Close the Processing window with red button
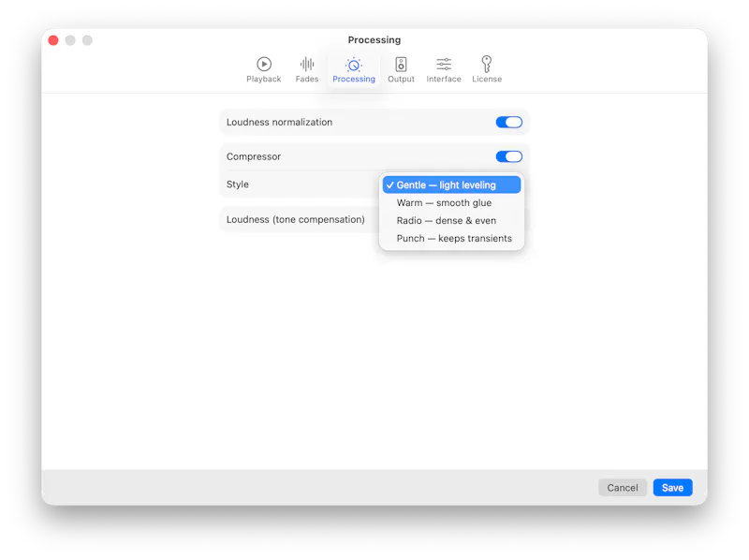Viewport: 749px width, 560px height. [x=53, y=40]
